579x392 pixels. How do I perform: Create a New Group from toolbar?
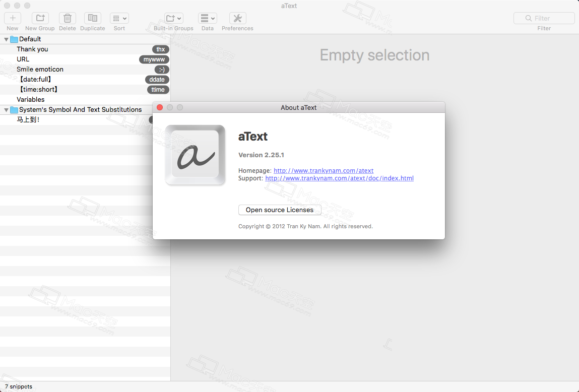[x=40, y=18]
